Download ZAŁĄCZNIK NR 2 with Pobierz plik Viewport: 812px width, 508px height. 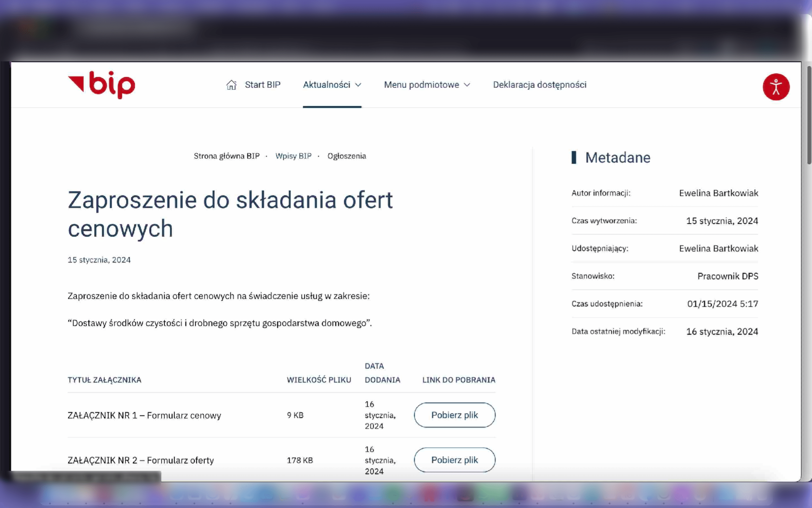point(454,460)
